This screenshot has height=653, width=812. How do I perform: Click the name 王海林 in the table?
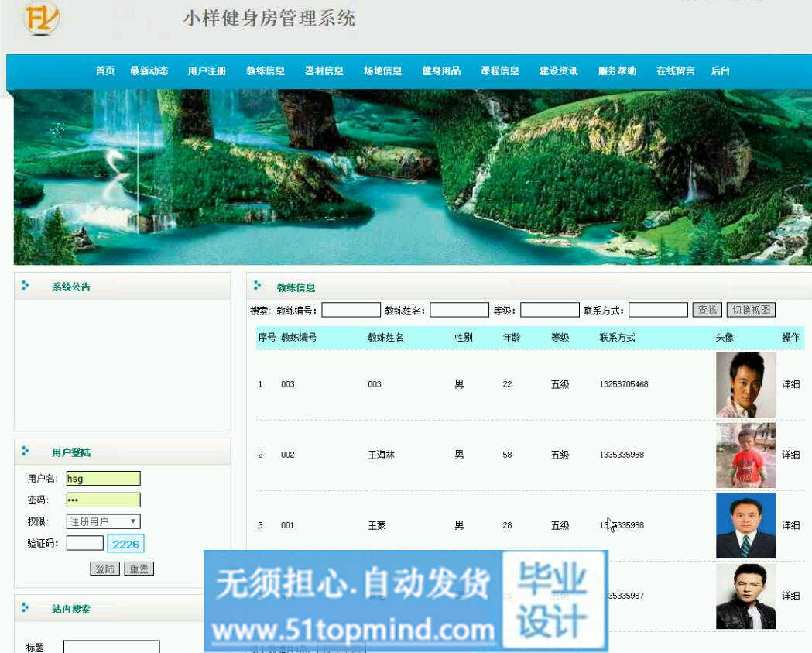[381, 455]
